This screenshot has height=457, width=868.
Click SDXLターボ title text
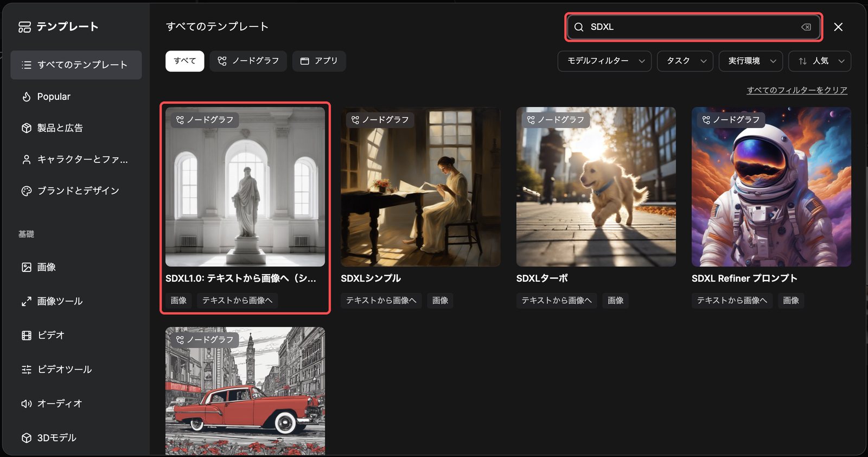click(542, 278)
